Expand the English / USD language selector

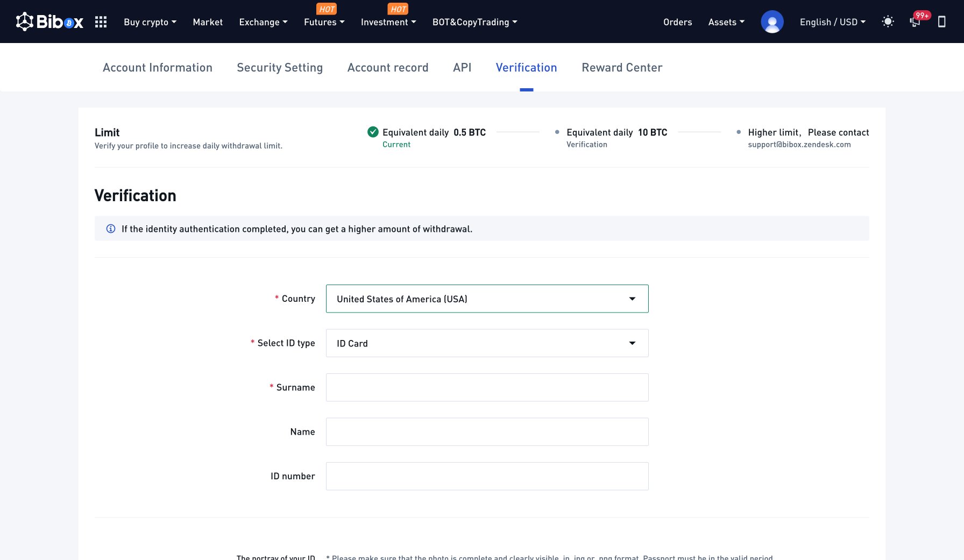point(832,22)
